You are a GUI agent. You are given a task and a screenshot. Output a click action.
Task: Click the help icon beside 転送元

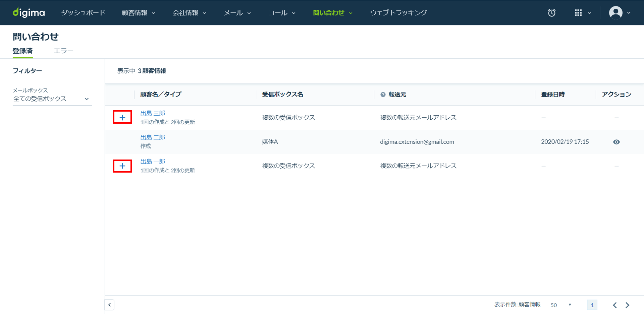pyautogui.click(x=383, y=95)
